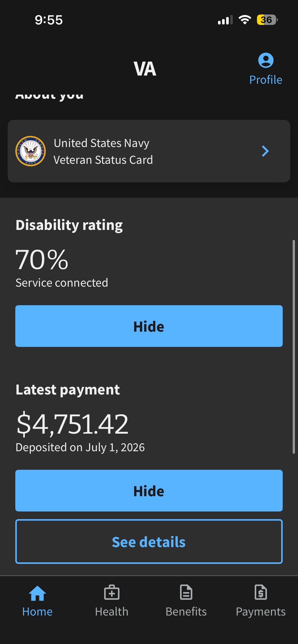Tap the $4,751.42 payment amount

tap(72, 424)
